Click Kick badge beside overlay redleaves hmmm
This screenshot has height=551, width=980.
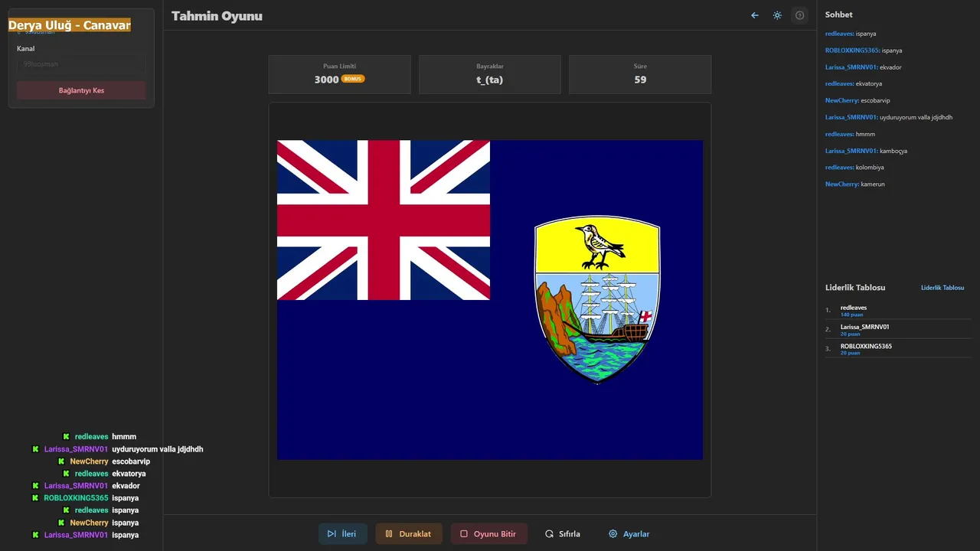pos(66,437)
